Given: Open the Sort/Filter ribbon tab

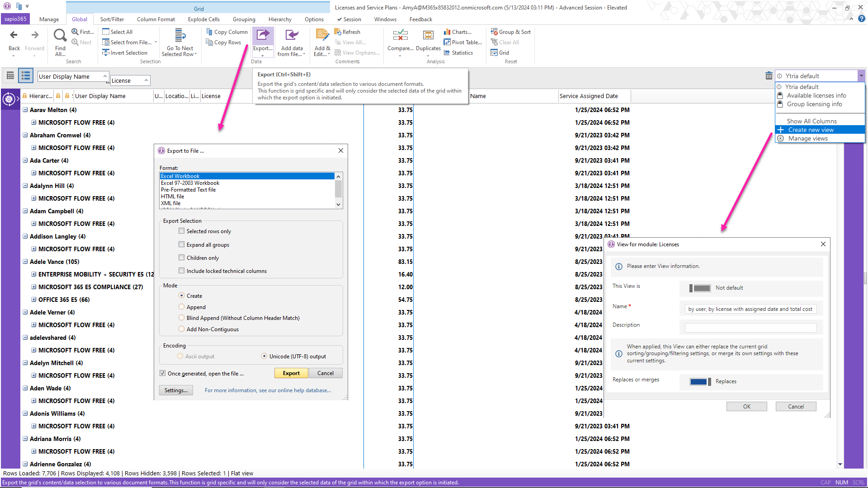Looking at the screenshot, I should 112,19.
